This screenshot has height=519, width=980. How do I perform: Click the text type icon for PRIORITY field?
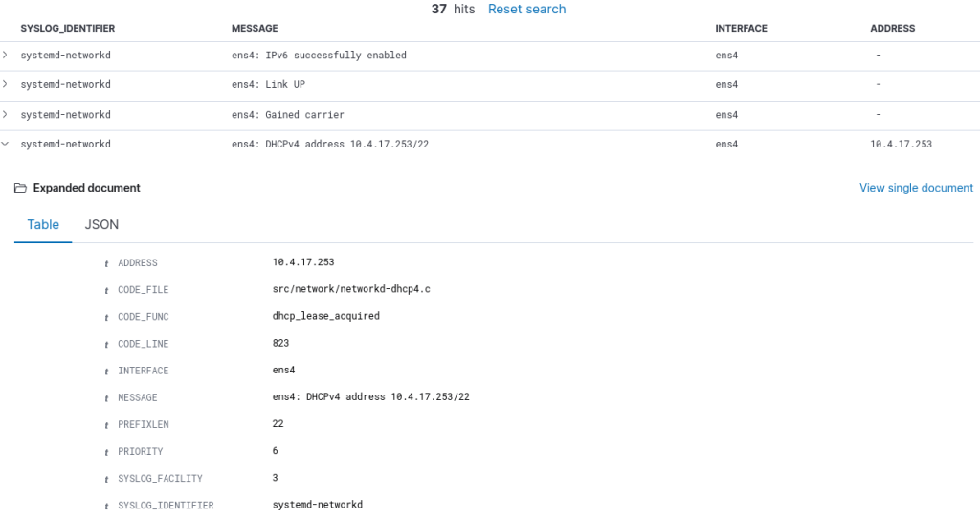point(106,451)
